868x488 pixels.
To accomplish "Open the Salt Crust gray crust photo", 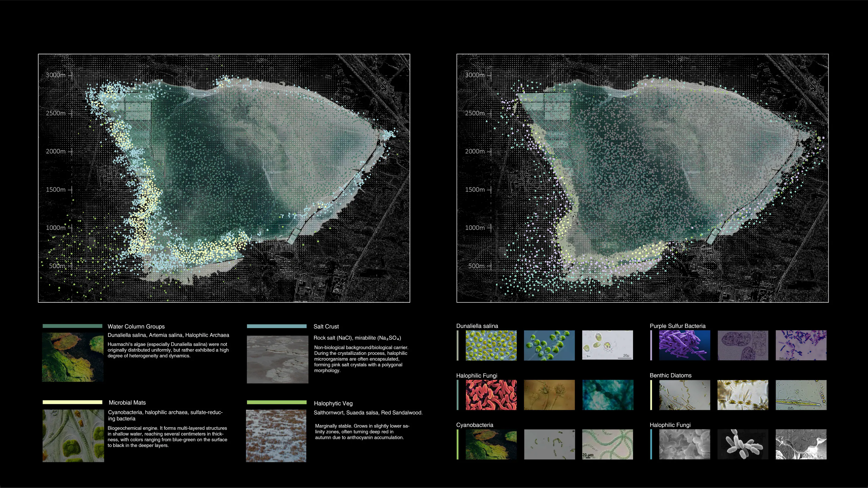I will 277,359.
